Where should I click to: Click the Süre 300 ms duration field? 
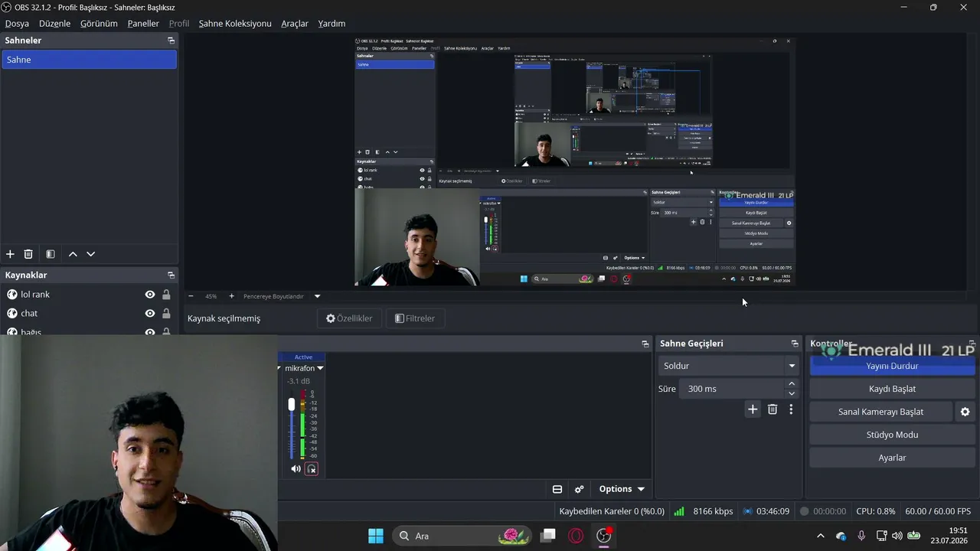[732, 389]
